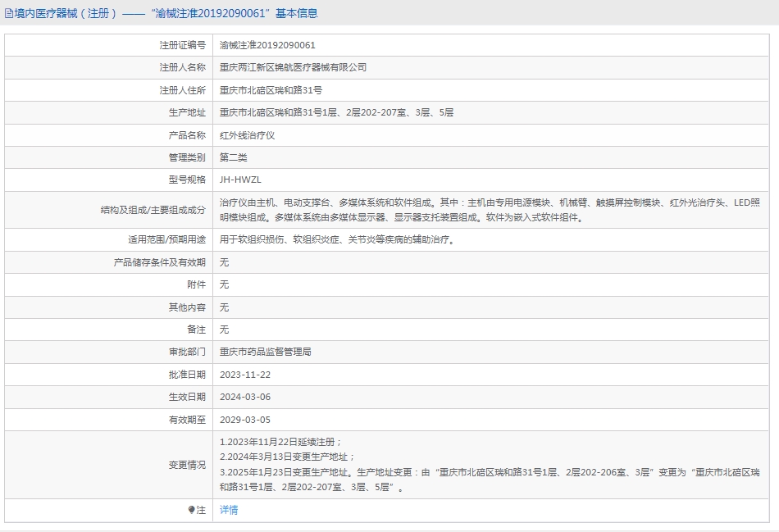Select approving department 重庆市药品监督管理局
The width and height of the screenshot is (779, 532).
pos(266,352)
